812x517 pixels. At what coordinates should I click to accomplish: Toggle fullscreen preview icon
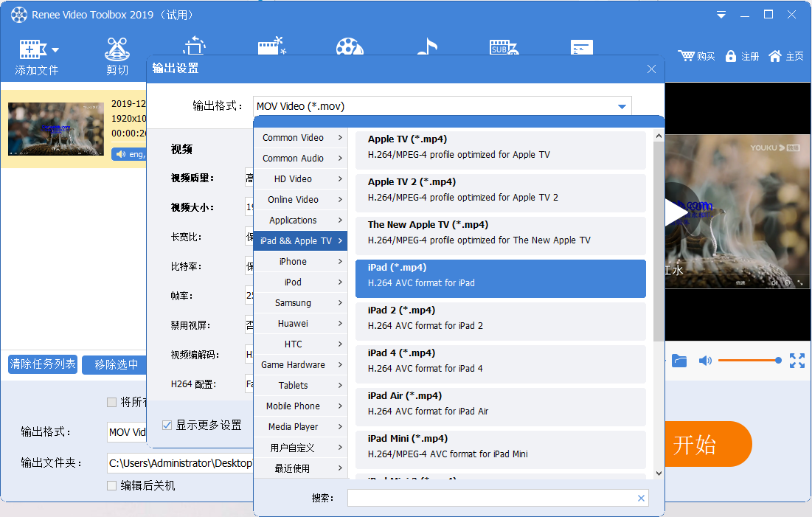(x=797, y=361)
